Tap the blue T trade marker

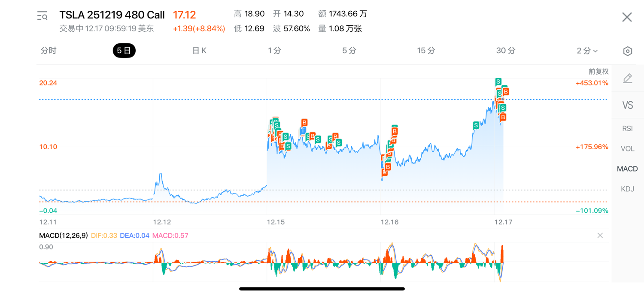tap(303, 130)
